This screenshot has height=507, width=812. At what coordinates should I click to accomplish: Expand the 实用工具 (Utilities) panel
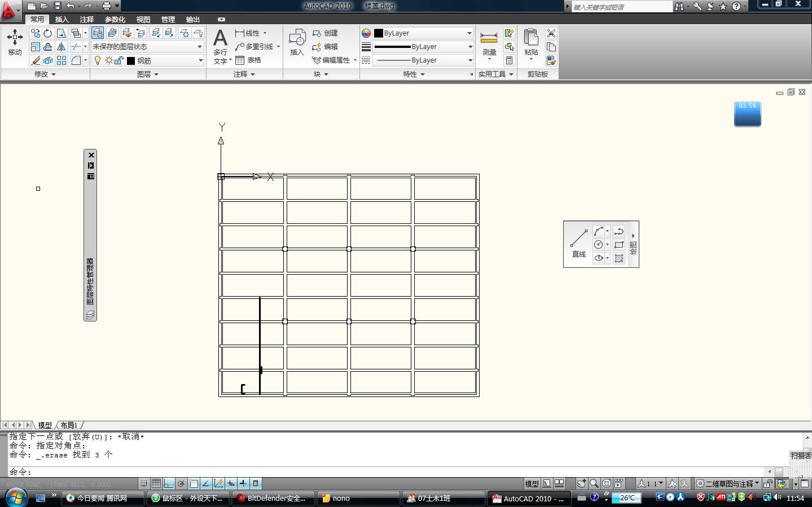(496, 74)
